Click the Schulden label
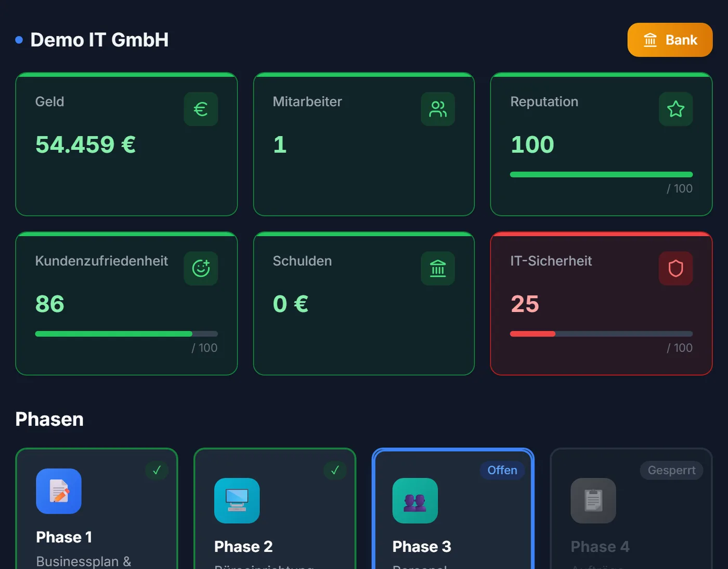This screenshot has height=569, width=728. click(x=302, y=261)
